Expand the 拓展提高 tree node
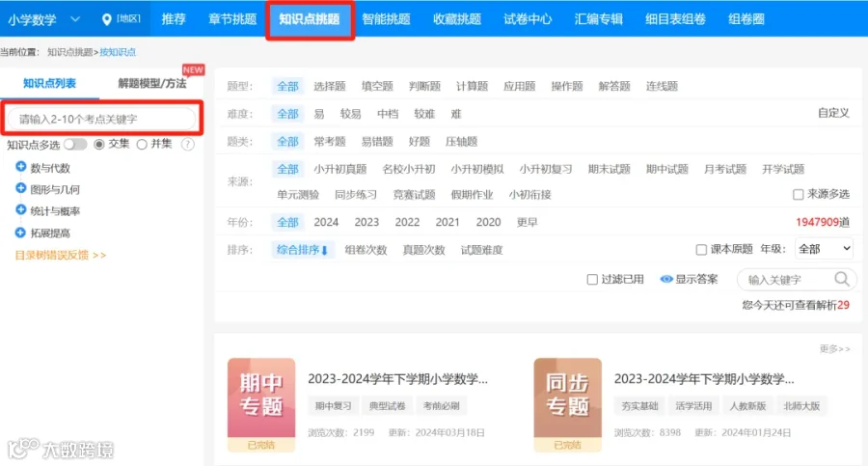This screenshot has width=868, height=466. pyautogui.click(x=20, y=233)
